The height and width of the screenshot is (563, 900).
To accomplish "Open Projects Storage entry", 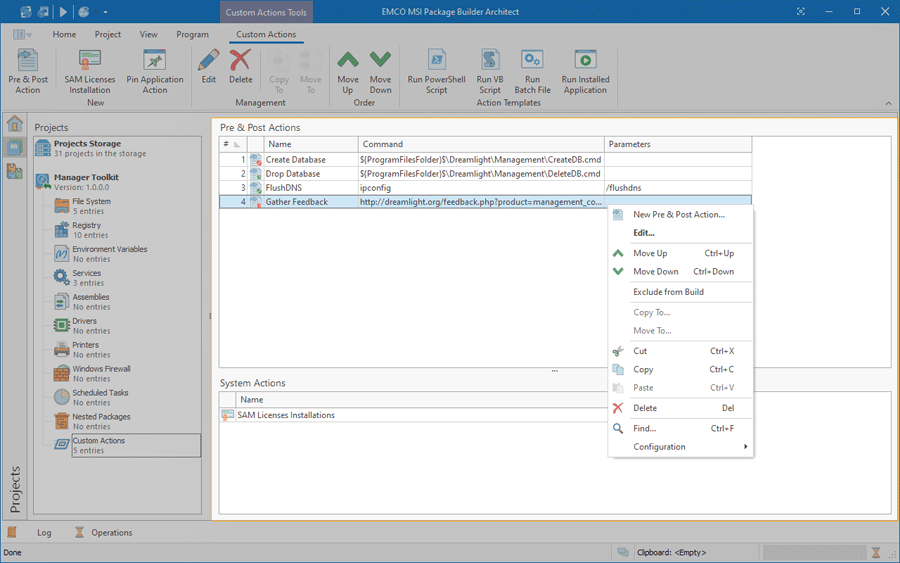I will pyautogui.click(x=90, y=148).
